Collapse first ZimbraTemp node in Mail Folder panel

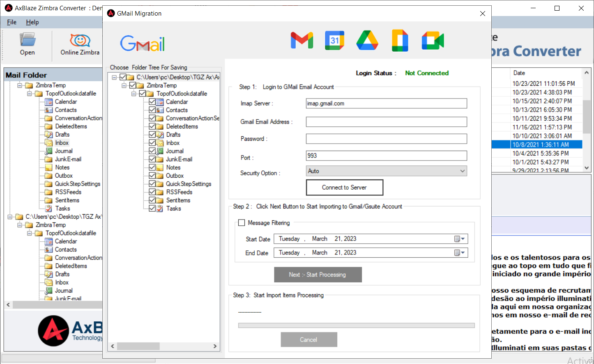(19, 85)
